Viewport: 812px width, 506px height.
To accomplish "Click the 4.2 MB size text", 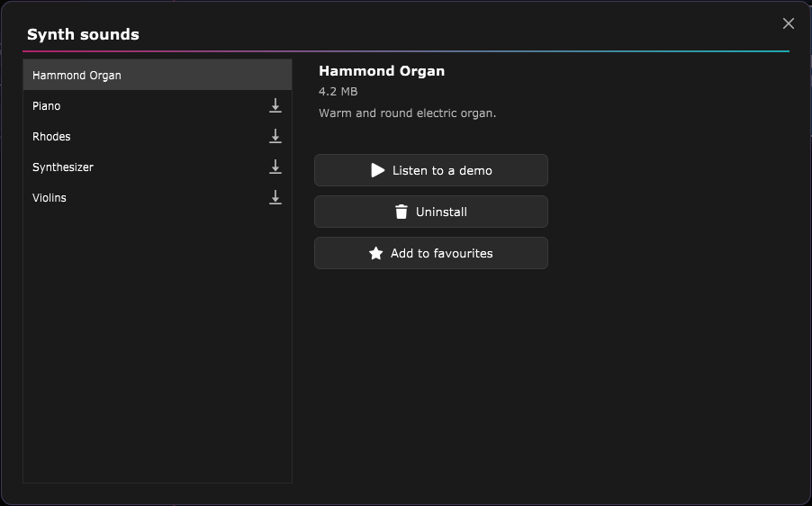I will [x=338, y=92].
